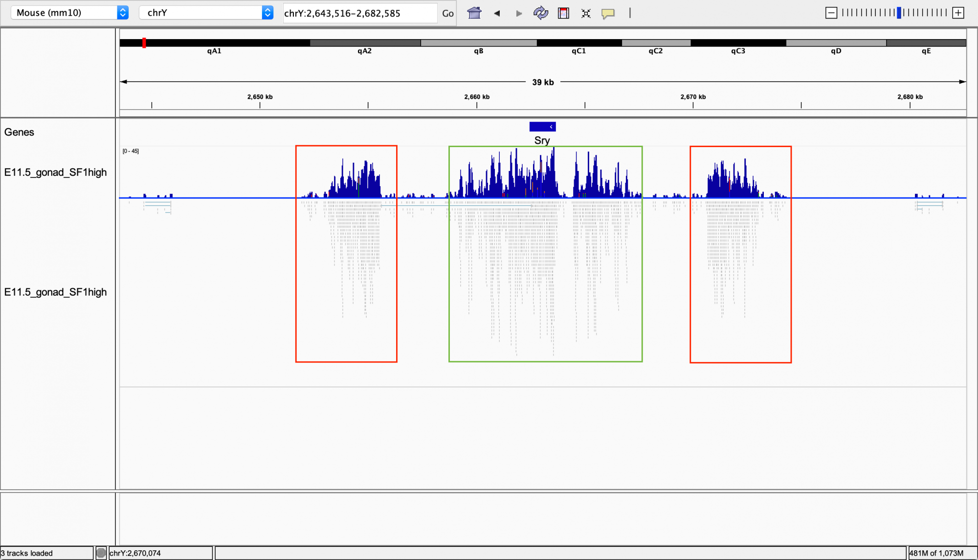The width and height of the screenshot is (978, 560).
Task: Open the Mouse (mm10) genome dropdown
Action: pyautogui.click(x=69, y=13)
